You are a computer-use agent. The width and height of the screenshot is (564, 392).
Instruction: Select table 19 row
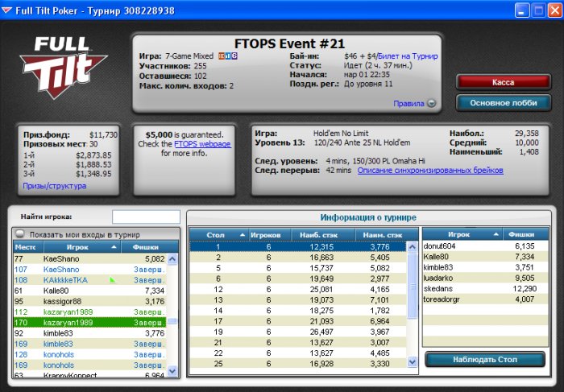pos(298,332)
